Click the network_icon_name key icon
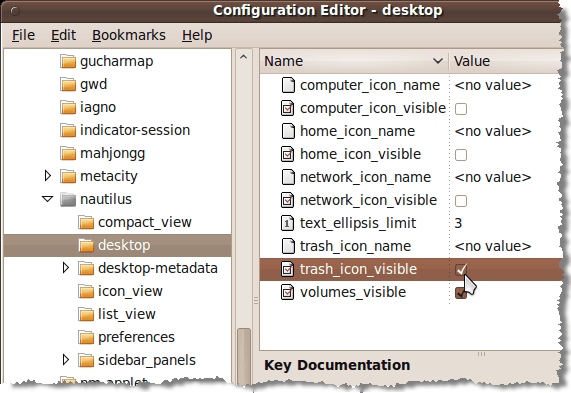Image resolution: width=571 pixels, height=393 pixels. point(288,177)
